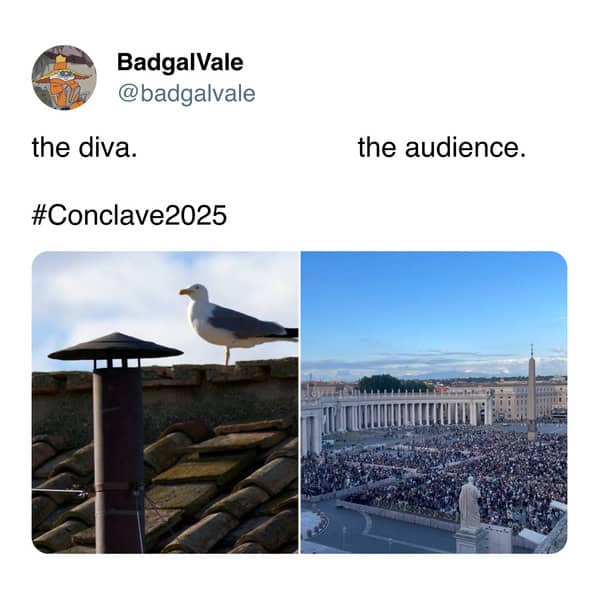Click the blue sky in right photo
Viewport: 599px width, 599px height.
point(434,302)
